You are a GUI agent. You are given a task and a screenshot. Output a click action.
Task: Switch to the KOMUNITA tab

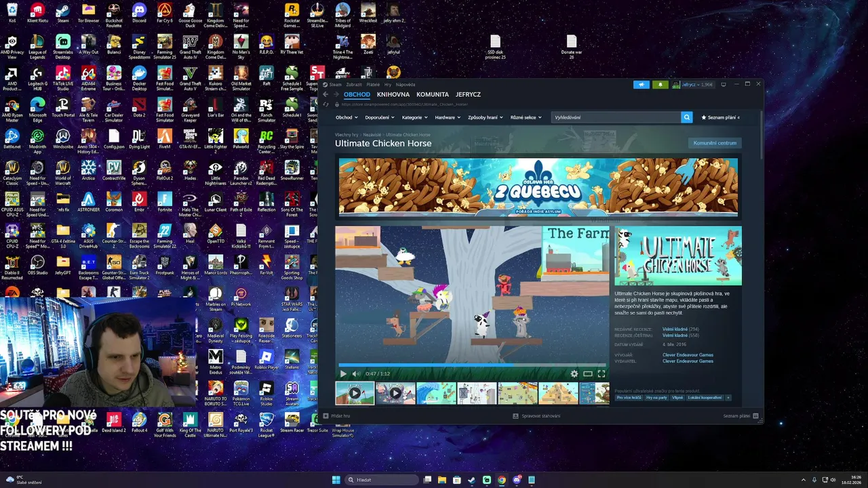pyautogui.click(x=433, y=95)
